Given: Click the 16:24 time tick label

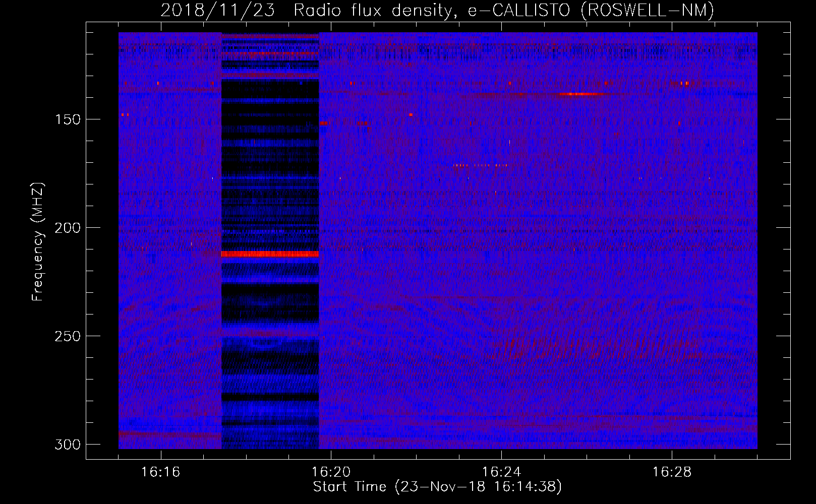Looking at the screenshot, I should pyautogui.click(x=501, y=472).
